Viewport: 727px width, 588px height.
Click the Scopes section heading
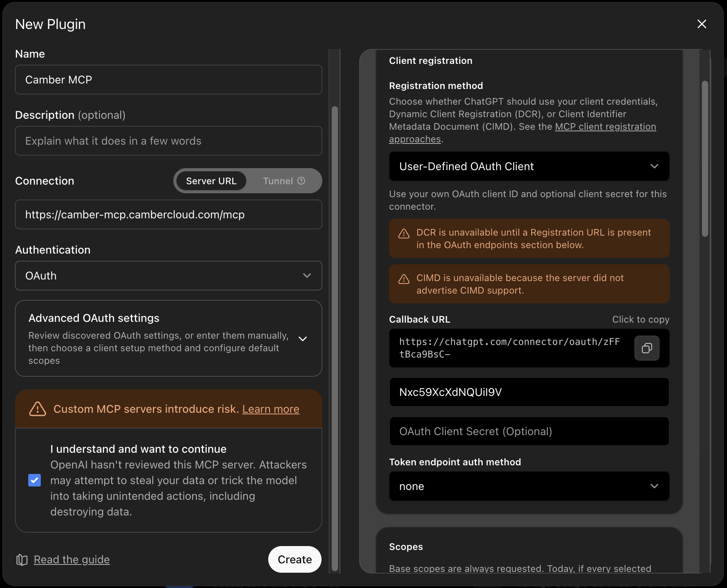point(406,547)
